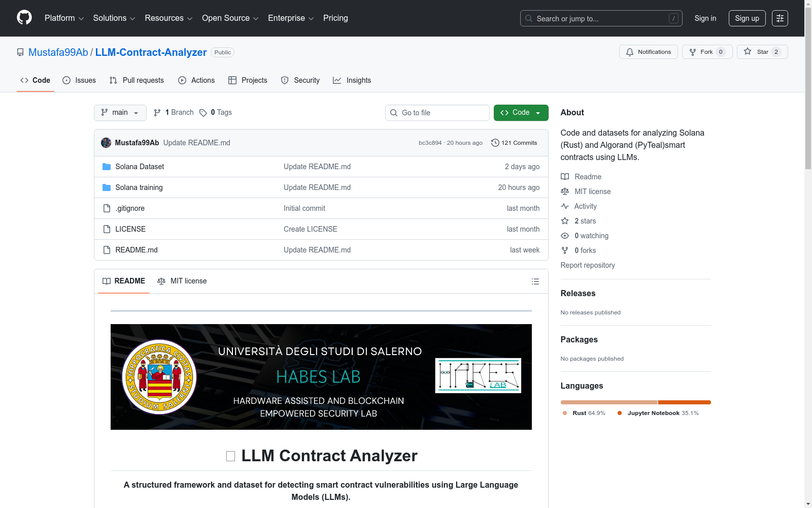Switch to the Actions tab

pos(196,80)
